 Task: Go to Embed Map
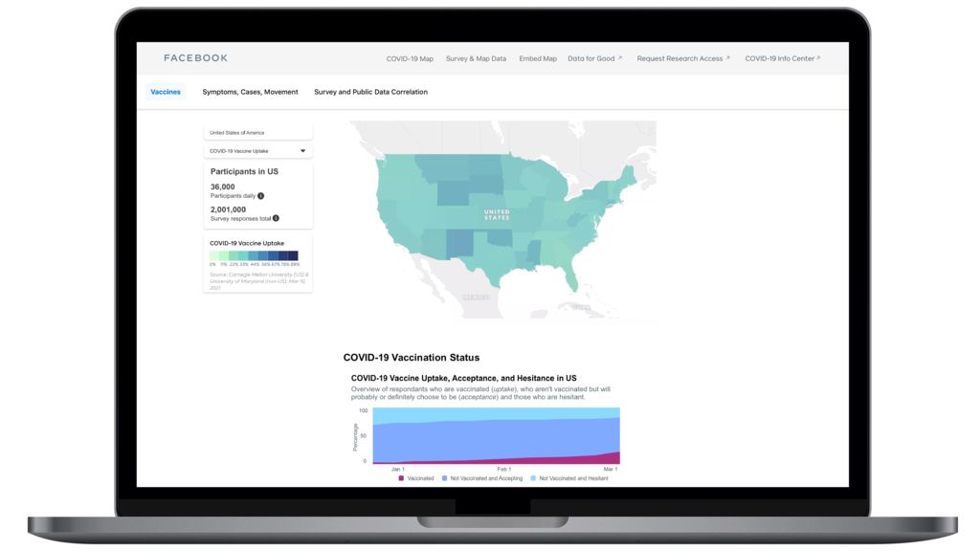click(538, 58)
